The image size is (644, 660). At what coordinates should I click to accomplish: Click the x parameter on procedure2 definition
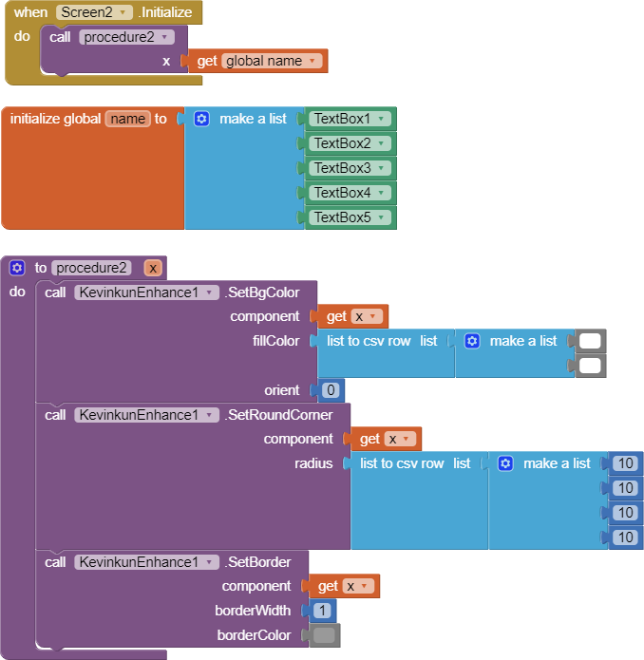(x=153, y=268)
